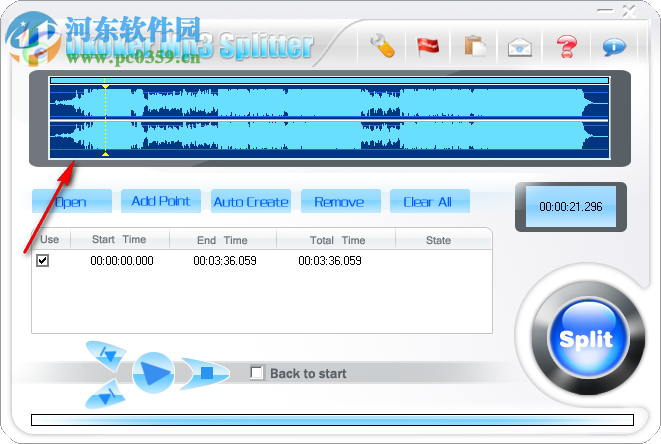Click the Use column header
The image size is (661, 444).
[51, 239]
